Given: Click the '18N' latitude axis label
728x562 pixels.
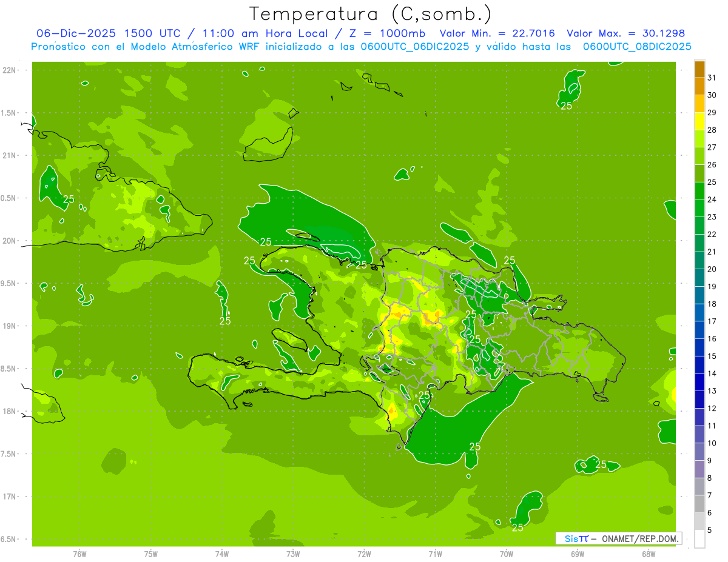Looking at the screenshot, I should 9,411.
